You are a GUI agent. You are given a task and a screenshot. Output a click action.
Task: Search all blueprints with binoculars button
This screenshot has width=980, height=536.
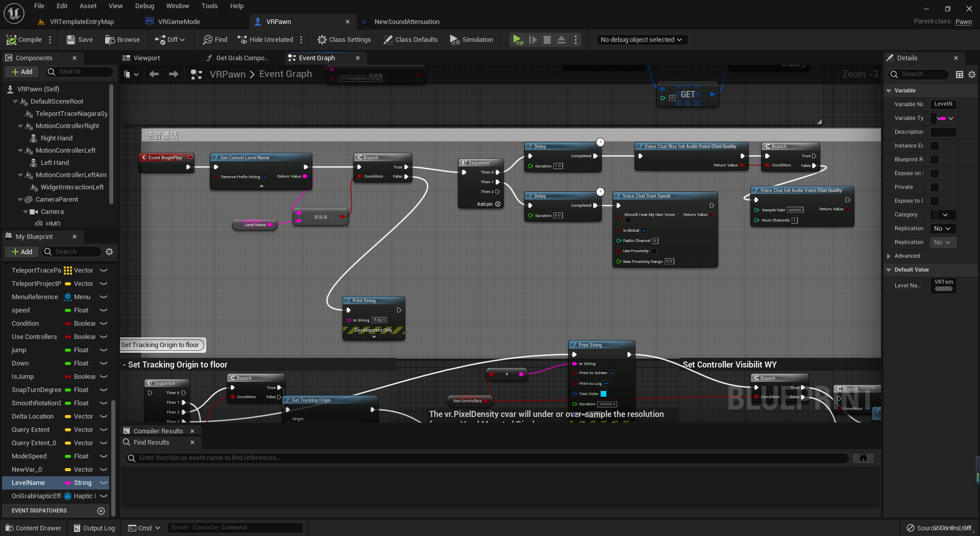(x=863, y=458)
